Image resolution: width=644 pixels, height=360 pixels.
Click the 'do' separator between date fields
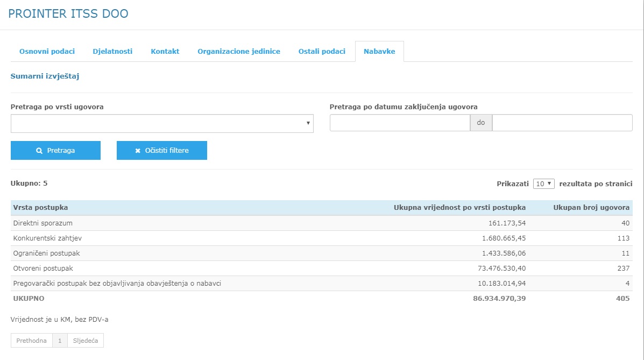481,123
